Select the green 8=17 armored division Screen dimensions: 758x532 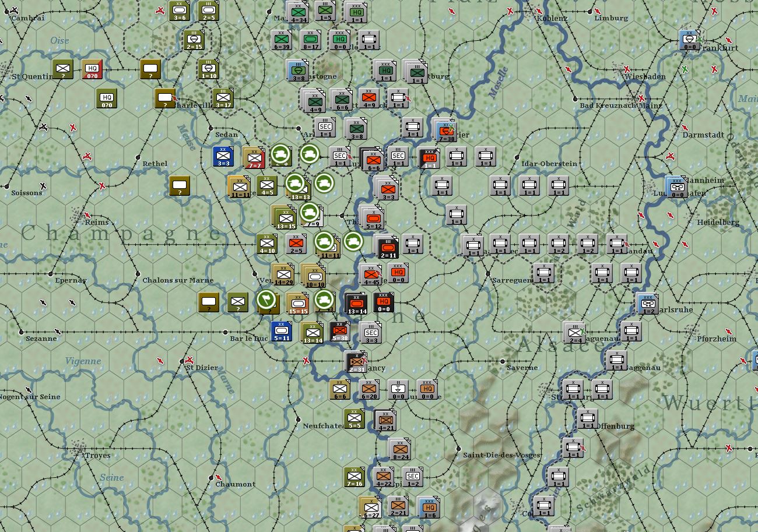[311, 40]
